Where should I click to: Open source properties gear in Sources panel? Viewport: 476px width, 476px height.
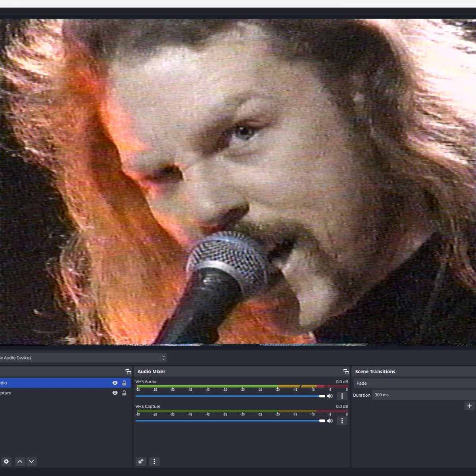pos(6,461)
